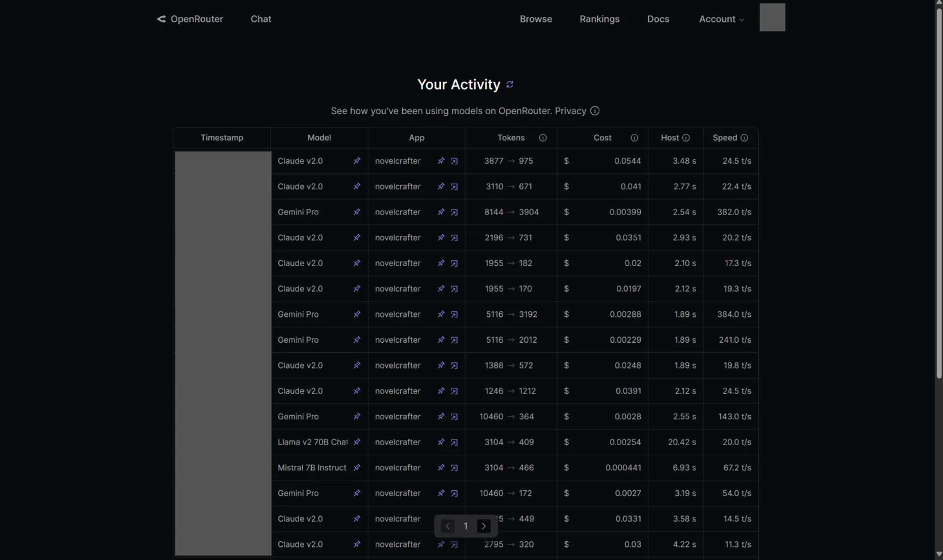Pin the Gemini Pro model
This screenshot has height=560, width=943.
coord(357,212)
